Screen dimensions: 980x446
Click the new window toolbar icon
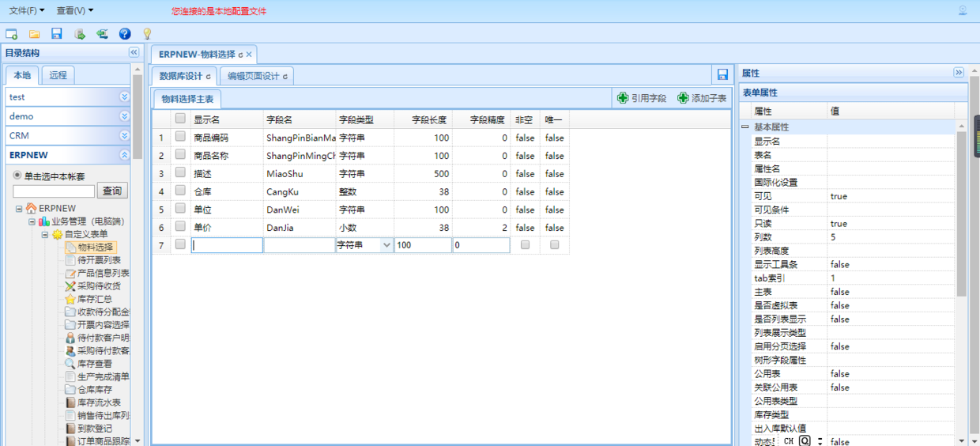click(12, 34)
